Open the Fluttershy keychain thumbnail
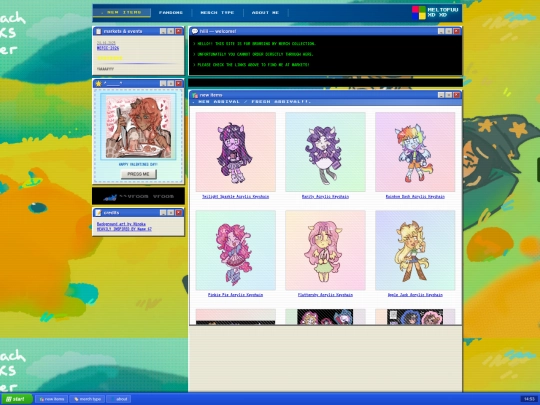The image size is (540, 405). coord(325,250)
